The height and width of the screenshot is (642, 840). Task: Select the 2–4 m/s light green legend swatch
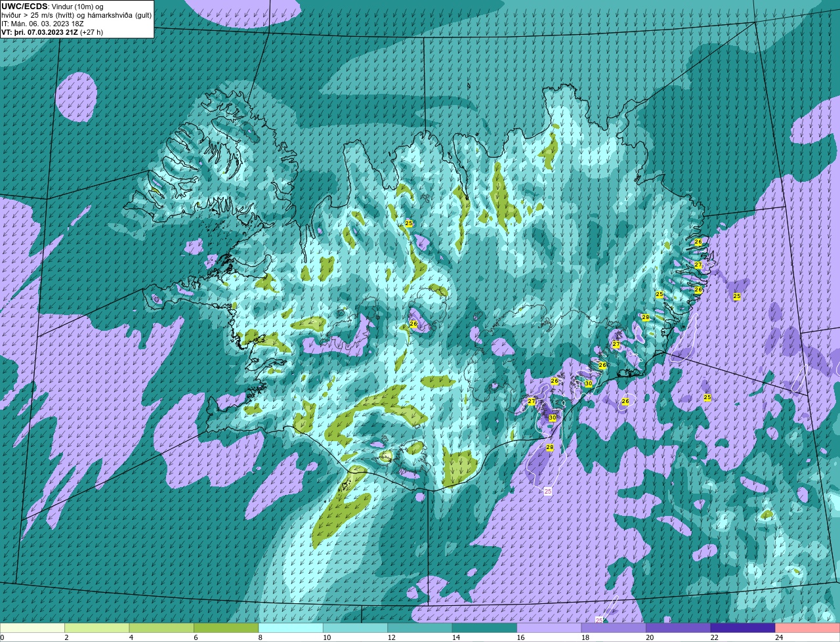pyautogui.click(x=97, y=628)
